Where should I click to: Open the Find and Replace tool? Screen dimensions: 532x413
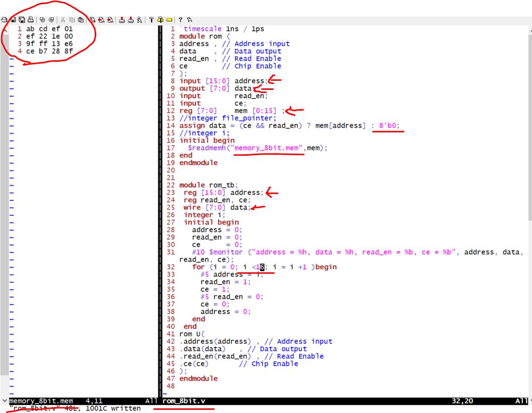click(x=92, y=20)
